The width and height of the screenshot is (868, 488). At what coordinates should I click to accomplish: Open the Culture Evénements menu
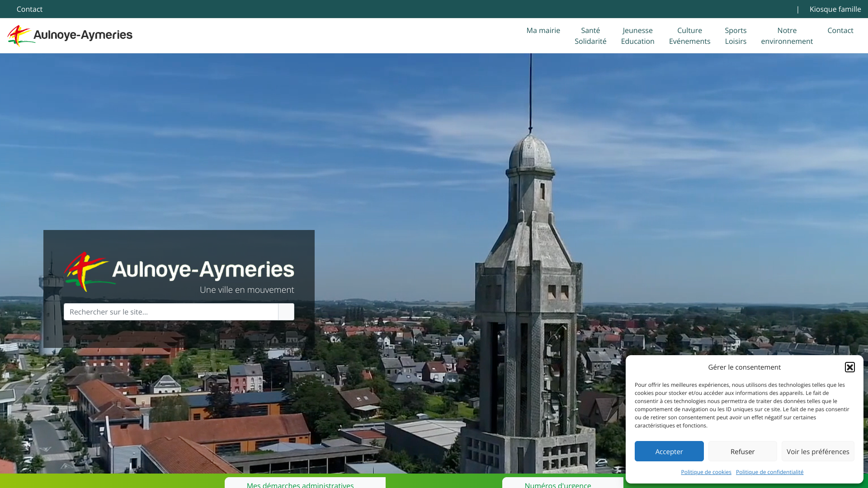point(689,36)
